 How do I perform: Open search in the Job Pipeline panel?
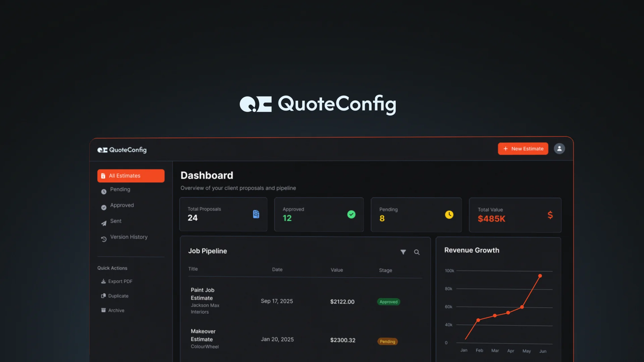pos(417,252)
